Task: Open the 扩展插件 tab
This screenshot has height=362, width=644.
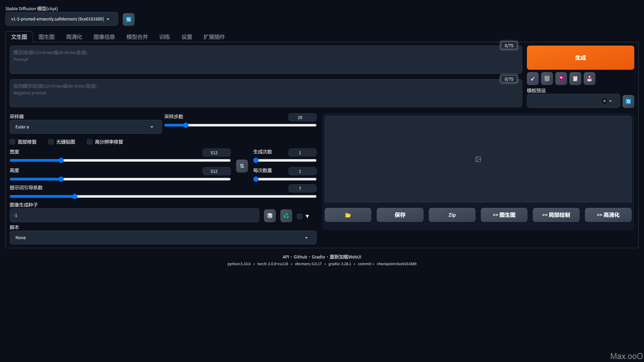Action: click(x=214, y=37)
